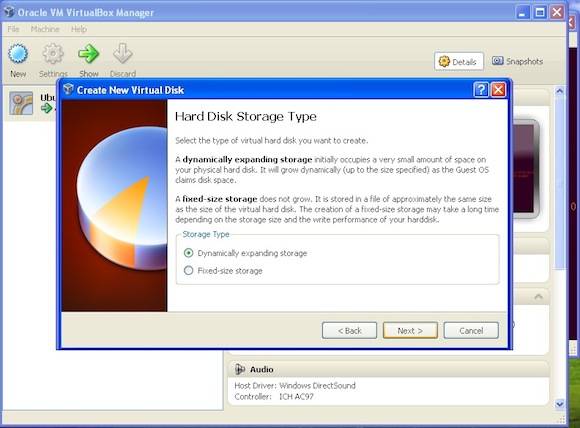This screenshot has height=428, width=580.
Task: Click the Audio section header
Action: (x=388, y=369)
